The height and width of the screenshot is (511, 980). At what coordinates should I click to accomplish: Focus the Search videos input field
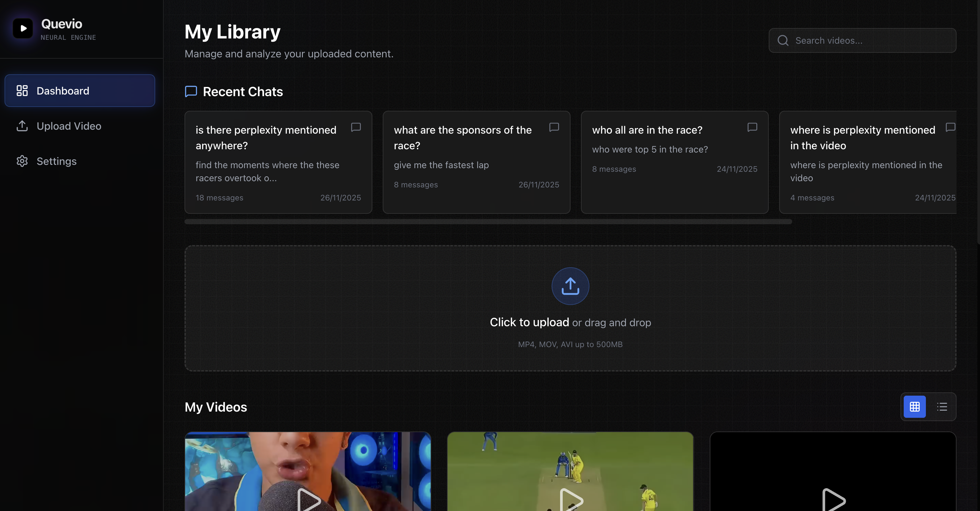pyautogui.click(x=871, y=40)
